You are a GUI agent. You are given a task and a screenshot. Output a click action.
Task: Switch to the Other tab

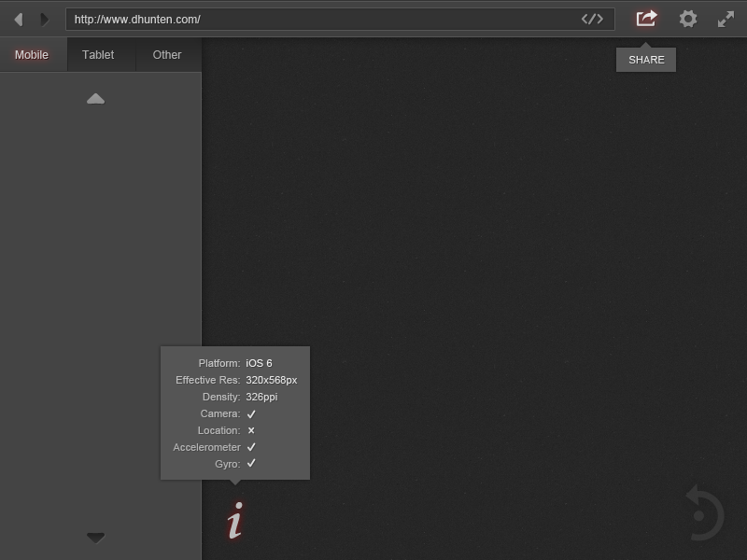(167, 55)
